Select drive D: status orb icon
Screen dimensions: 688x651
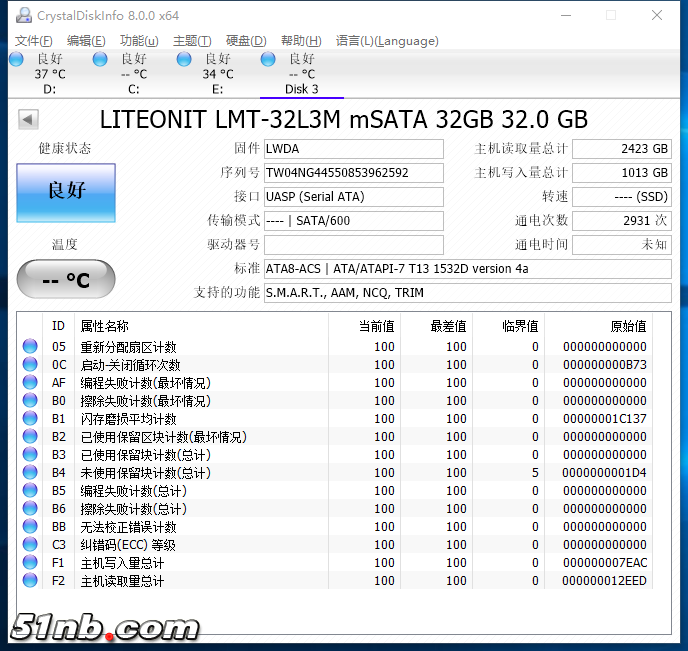click(x=16, y=60)
